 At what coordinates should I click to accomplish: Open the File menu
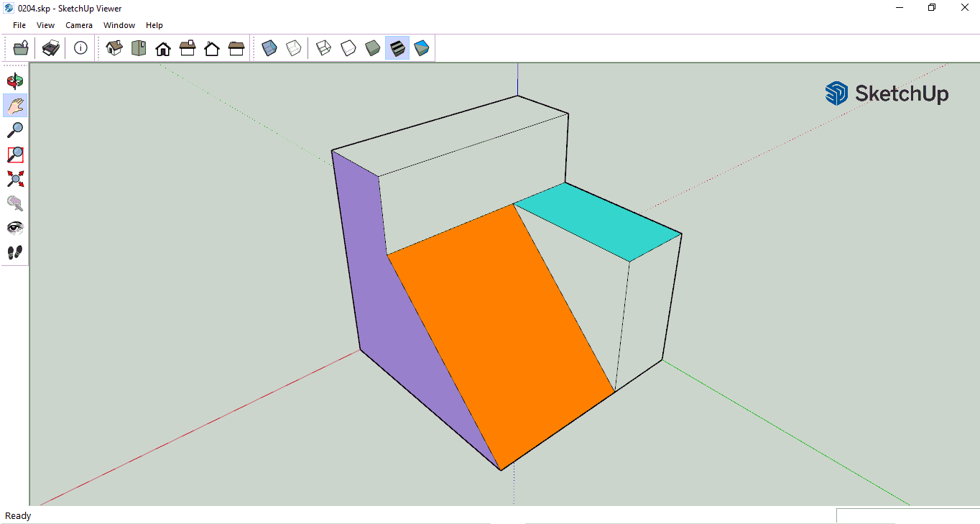19,25
